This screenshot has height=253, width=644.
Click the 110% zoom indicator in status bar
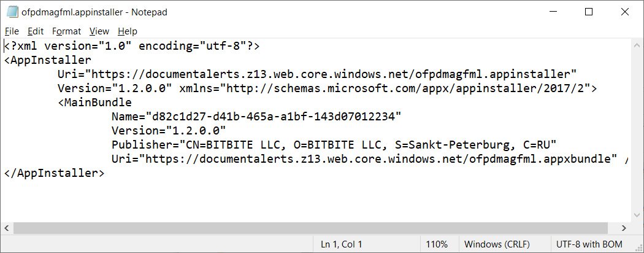click(437, 244)
